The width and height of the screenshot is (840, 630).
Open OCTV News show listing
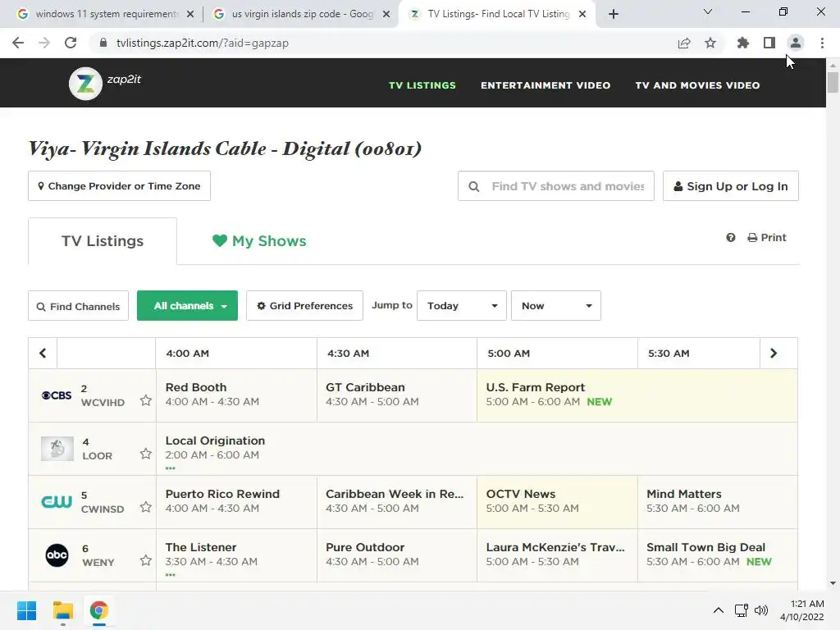tap(557, 502)
